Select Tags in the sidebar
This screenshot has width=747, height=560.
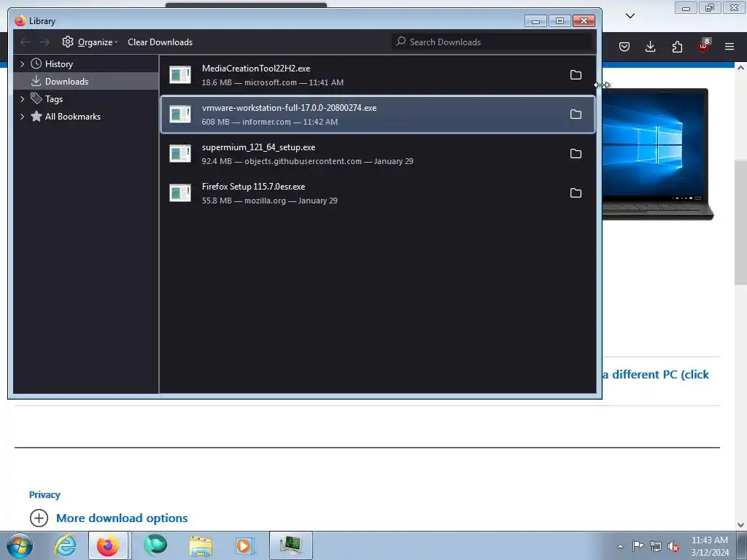coord(54,99)
